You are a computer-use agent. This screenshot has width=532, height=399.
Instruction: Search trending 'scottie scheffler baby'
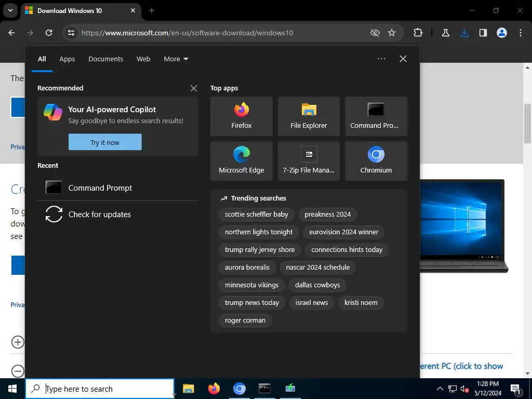coord(256,215)
